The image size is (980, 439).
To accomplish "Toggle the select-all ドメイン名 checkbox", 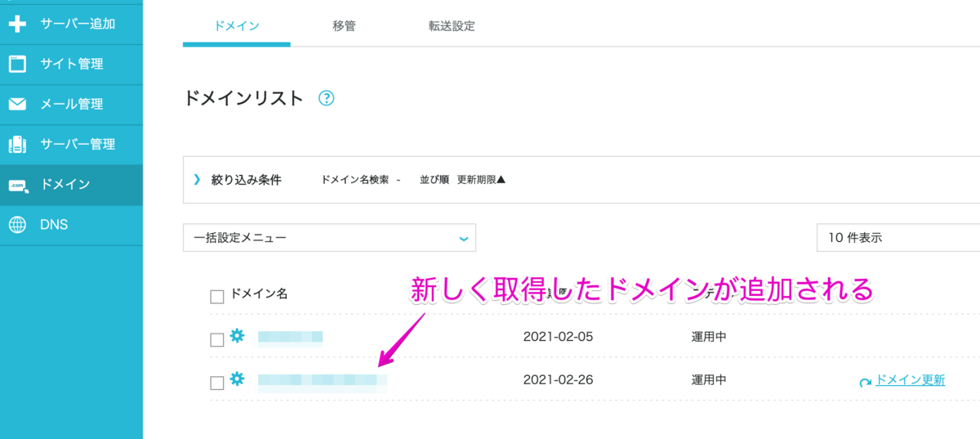I will click(217, 297).
